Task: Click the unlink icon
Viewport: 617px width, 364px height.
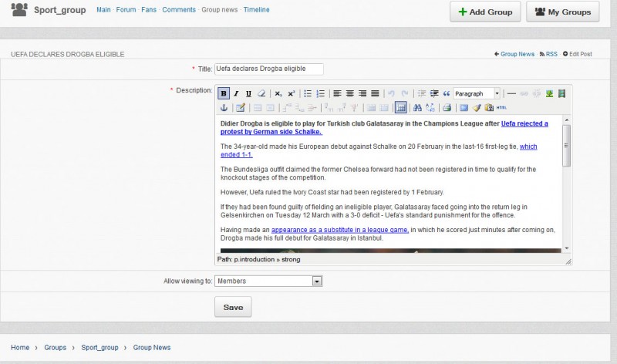Action: 537,93
